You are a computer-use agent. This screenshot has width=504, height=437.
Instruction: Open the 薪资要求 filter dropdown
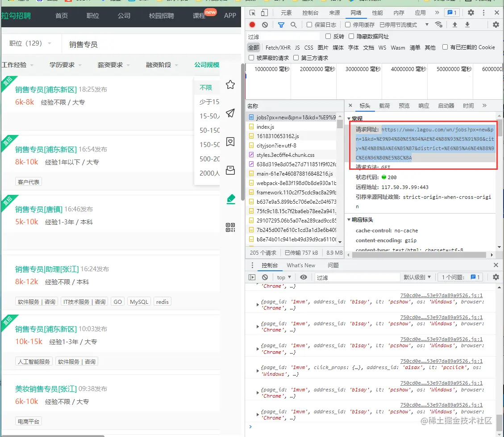tap(114, 65)
